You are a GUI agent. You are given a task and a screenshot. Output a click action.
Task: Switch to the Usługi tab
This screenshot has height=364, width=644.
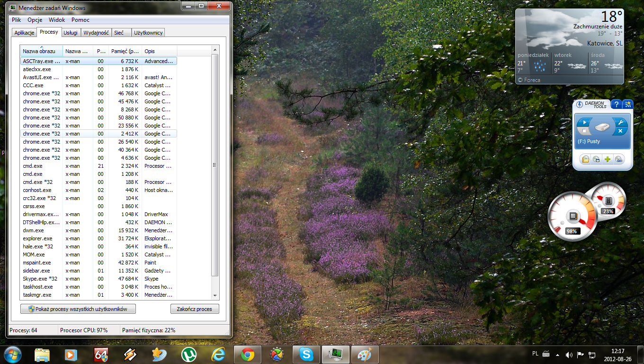point(71,33)
